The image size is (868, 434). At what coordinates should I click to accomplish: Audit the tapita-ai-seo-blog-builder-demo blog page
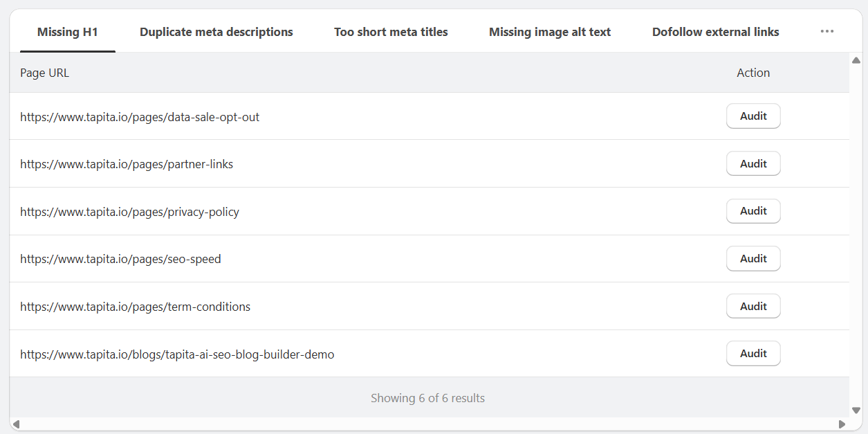click(753, 353)
